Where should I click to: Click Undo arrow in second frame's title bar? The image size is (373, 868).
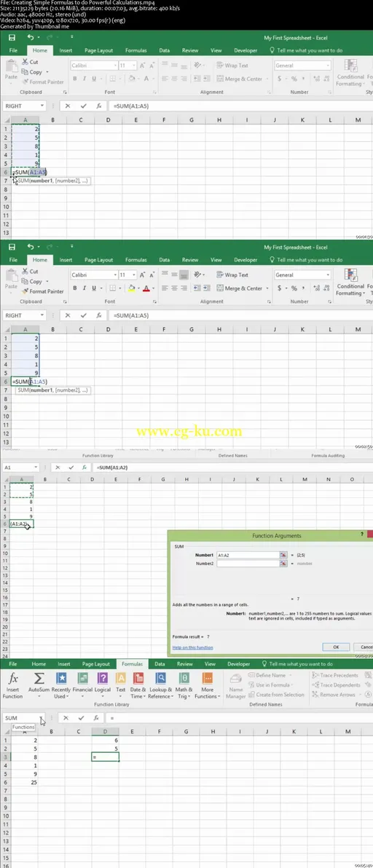point(31,247)
